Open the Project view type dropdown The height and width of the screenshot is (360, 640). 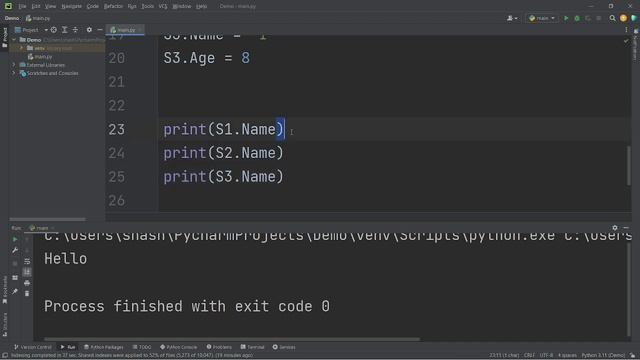tap(31, 30)
